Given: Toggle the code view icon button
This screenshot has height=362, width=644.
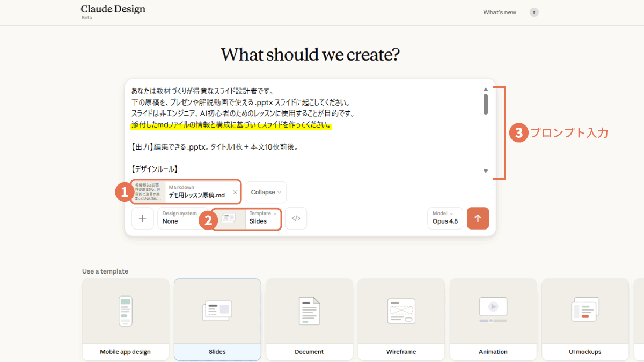Looking at the screenshot, I should (296, 218).
